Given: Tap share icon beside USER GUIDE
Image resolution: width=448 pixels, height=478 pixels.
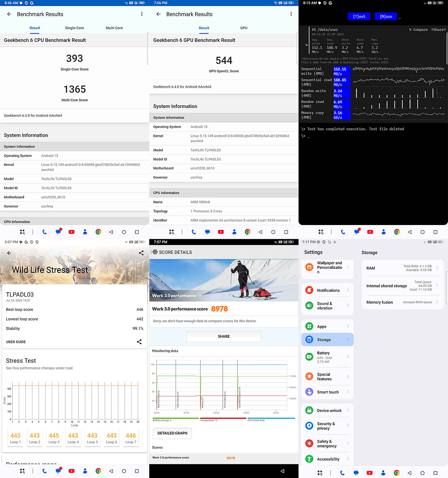Looking at the screenshot, I should pyautogui.click(x=139, y=342).
